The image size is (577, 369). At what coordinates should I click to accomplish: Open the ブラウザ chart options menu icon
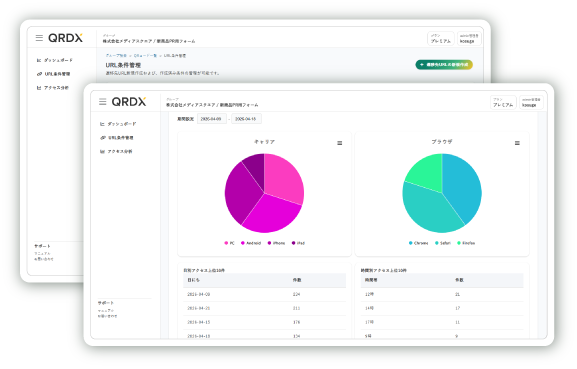[517, 143]
